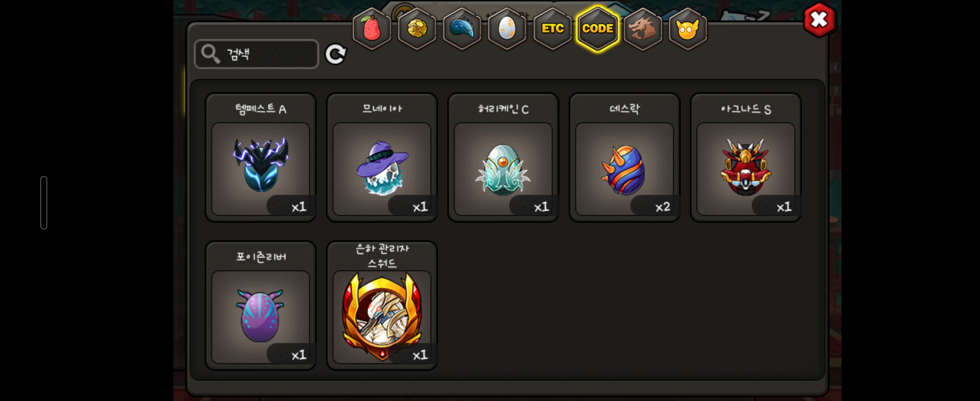The height and width of the screenshot is (401, 980).
Task: Open the fruit food category tab
Action: tap(372, 29)
